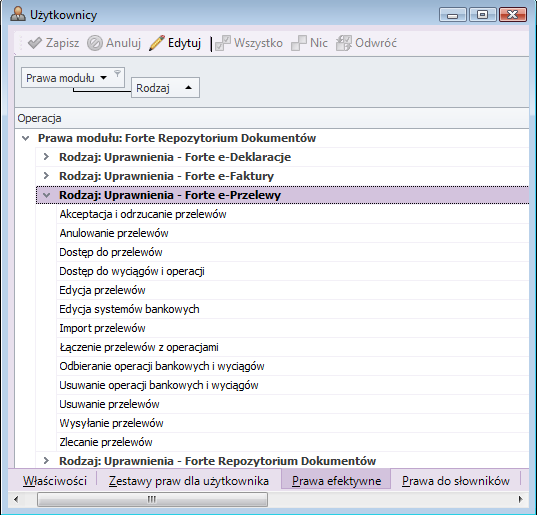Open the Prawa modułu grouping dropdown arrow

(103, 78)
